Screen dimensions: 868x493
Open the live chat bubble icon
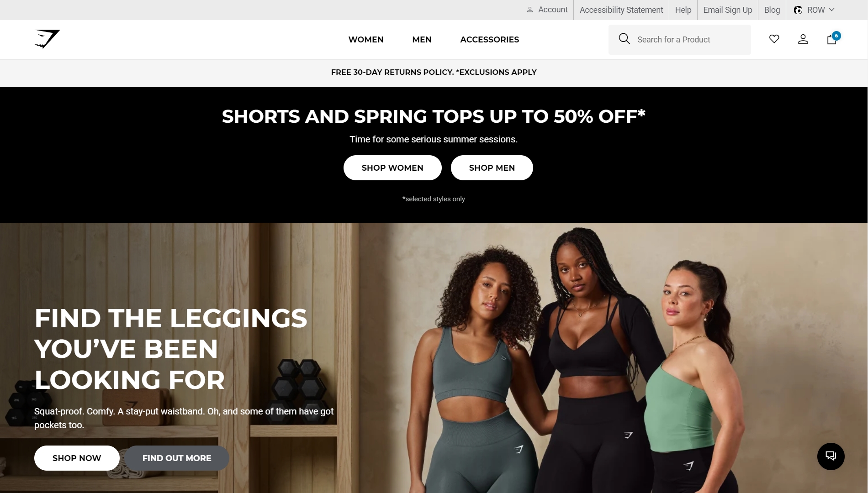831,456
